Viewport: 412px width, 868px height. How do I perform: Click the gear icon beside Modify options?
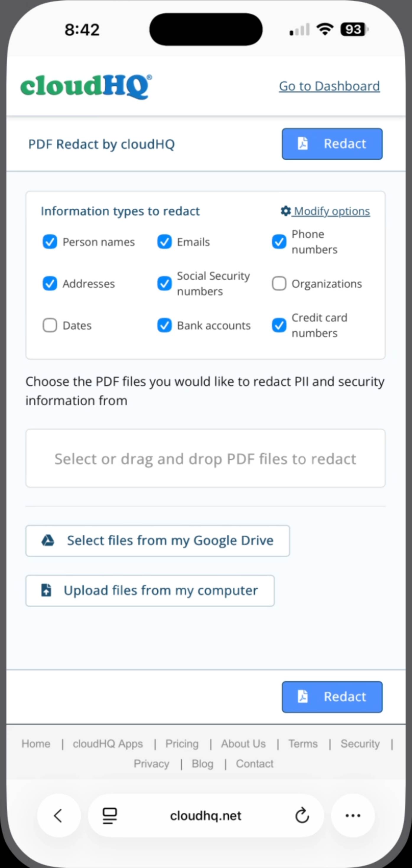pyautogui.click(x=285, y=211)
